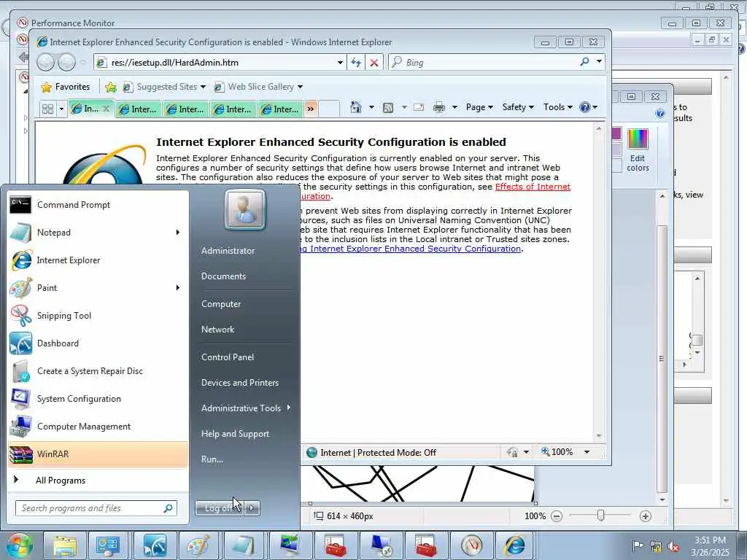Follow the Effects of Internet link
Image resolution: width=747 pixels, height=560 pixels.
(x=533, y=187)
